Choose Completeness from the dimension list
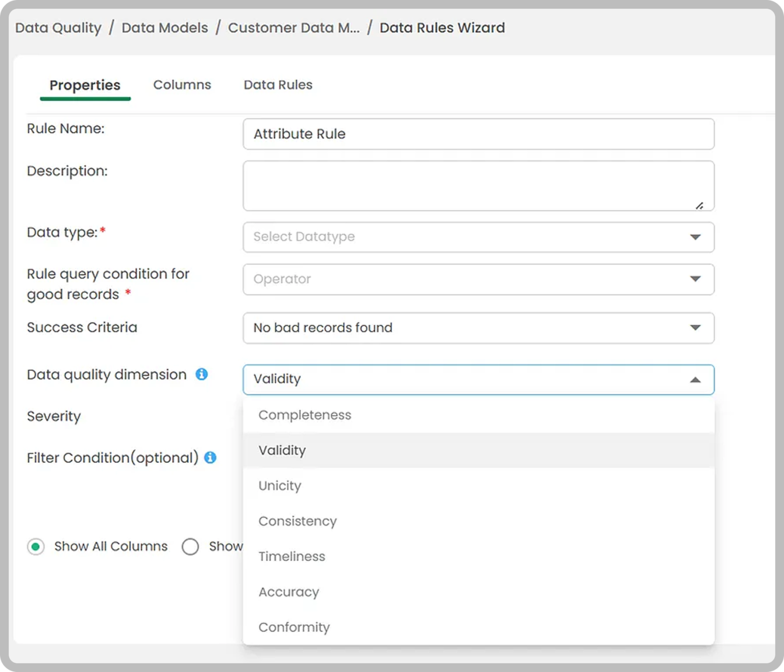This screenshot has height=672, width=784. (x=479, y=415)
